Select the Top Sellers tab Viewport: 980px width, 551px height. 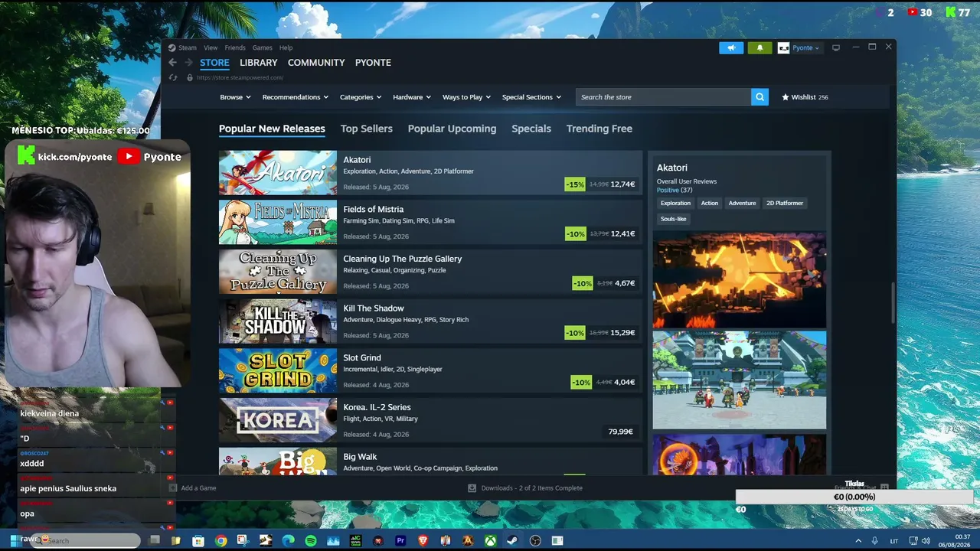pyautogui.click(x=367, y=129)
